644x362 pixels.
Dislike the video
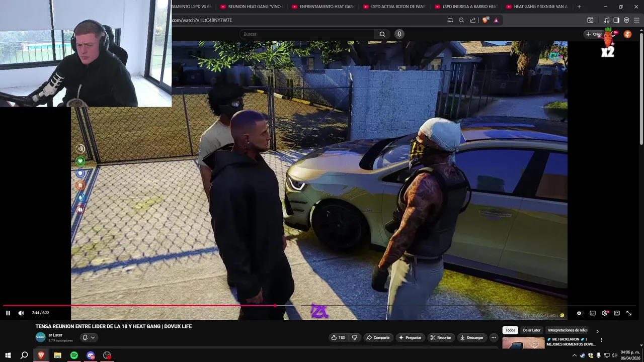[354, 337]
